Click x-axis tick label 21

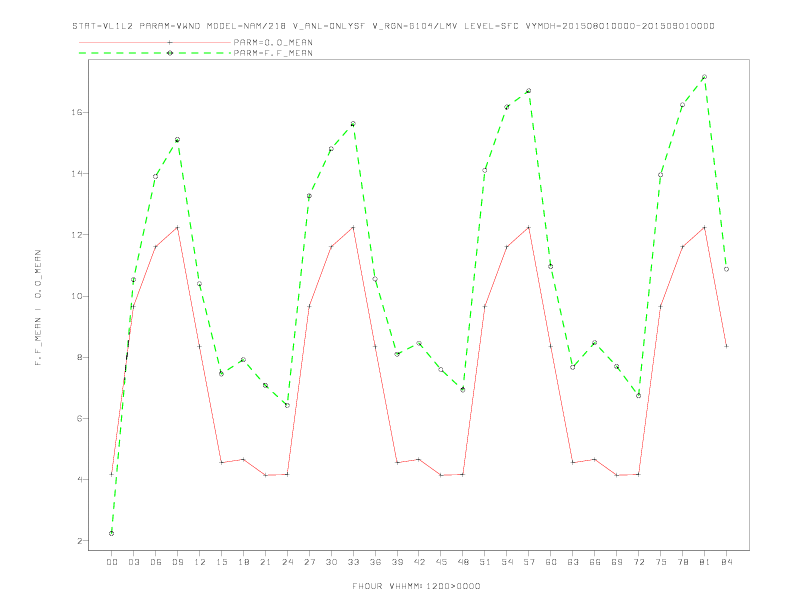(x=265, y=562)
